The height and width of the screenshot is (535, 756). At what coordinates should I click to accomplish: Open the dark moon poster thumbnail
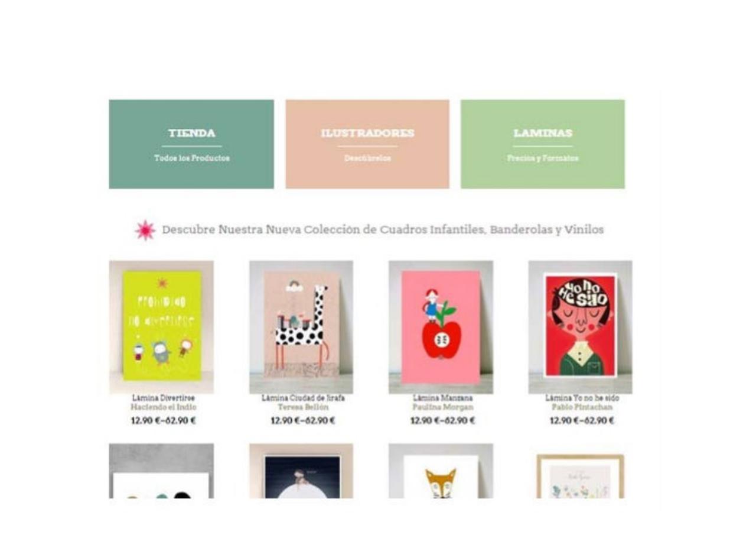[x=301, y=471]
